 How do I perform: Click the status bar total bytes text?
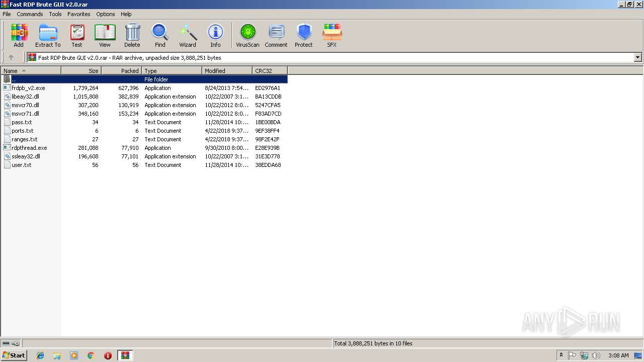(x=373, y=343)
